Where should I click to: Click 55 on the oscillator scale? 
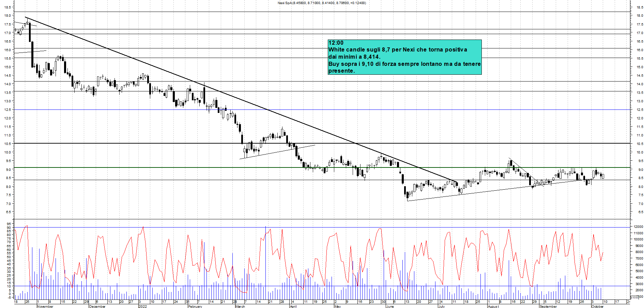[9, 253]
